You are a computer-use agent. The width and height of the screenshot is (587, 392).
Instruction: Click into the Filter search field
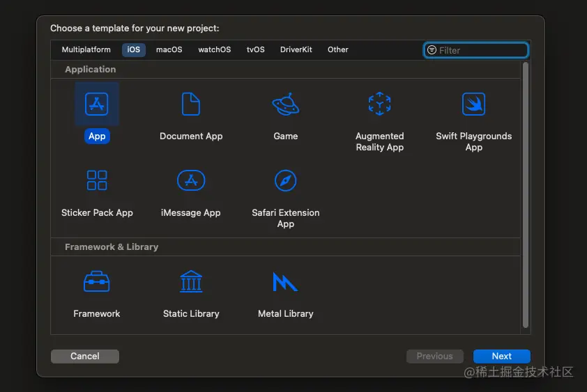point(481,50)
